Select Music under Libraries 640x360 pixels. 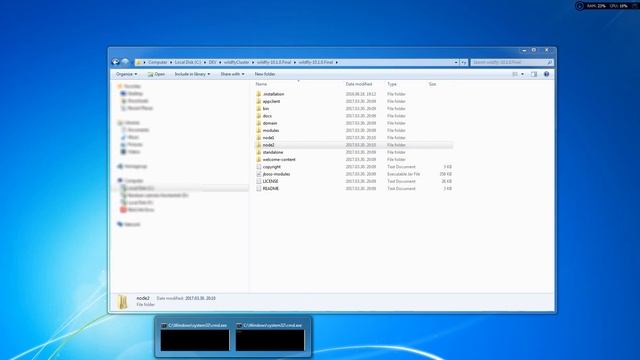(x=133, y=137)
